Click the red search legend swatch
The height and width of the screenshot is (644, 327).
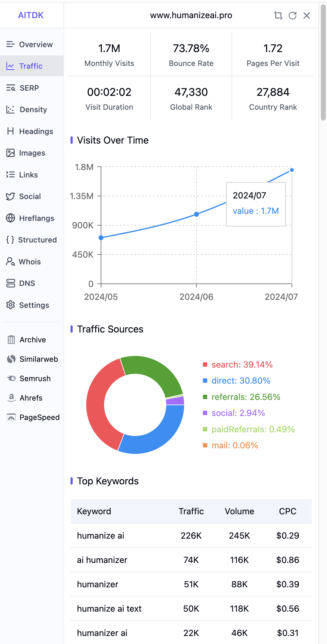point(205,365)
